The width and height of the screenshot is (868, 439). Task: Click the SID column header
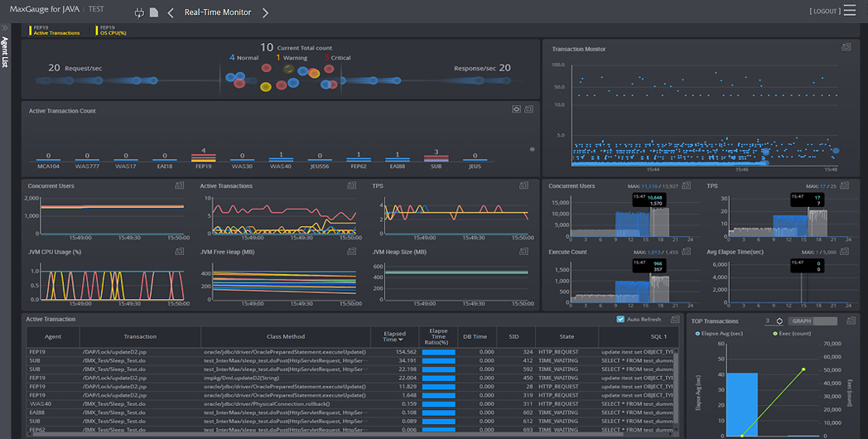[514, 336]
